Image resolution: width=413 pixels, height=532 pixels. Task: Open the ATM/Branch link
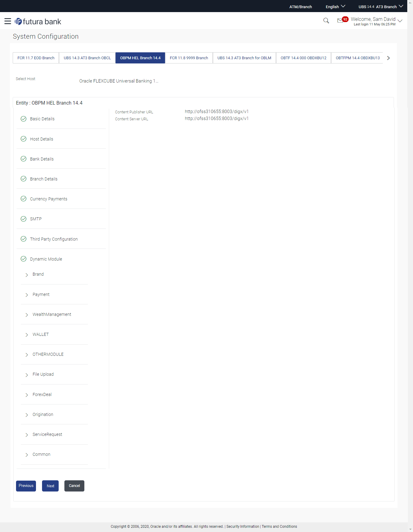point(301,7)
